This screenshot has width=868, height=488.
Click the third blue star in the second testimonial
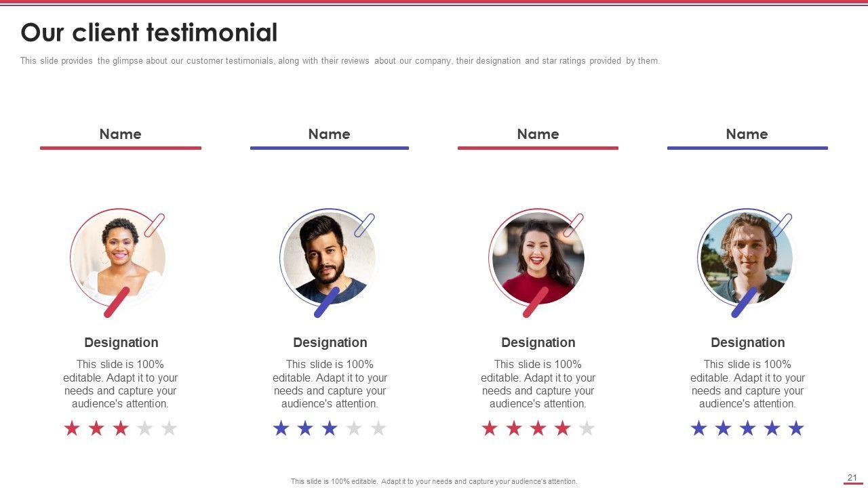point(330,428)
